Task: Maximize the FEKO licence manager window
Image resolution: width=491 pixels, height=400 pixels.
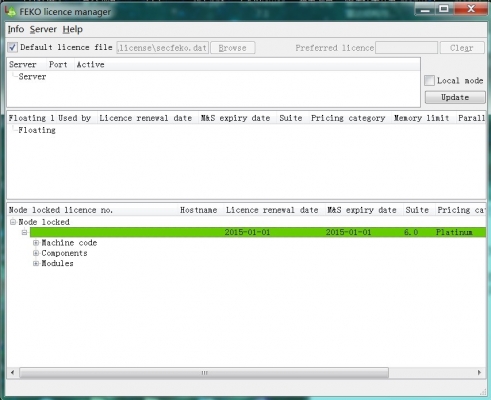Action: [x=444, y=9]
